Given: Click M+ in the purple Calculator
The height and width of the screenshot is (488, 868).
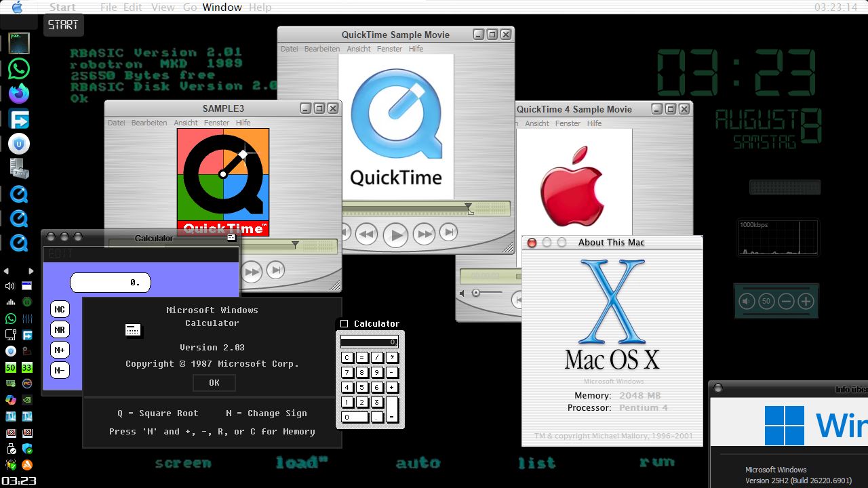Looking at the screenshot, I should click(60, 350).
